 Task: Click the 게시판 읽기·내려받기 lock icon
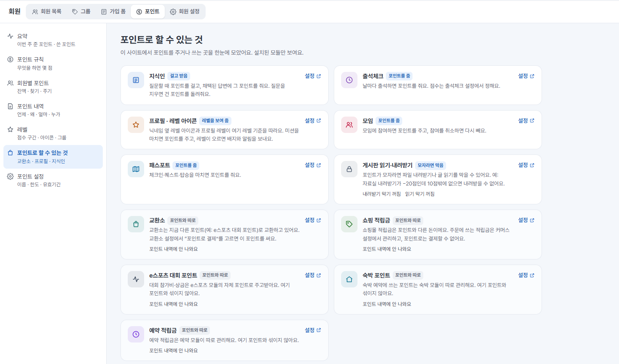[349, 169]
